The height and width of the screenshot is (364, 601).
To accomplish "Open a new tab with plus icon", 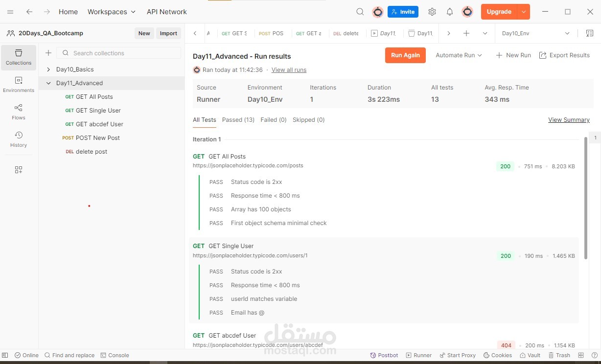I will [x=466, y=33].
